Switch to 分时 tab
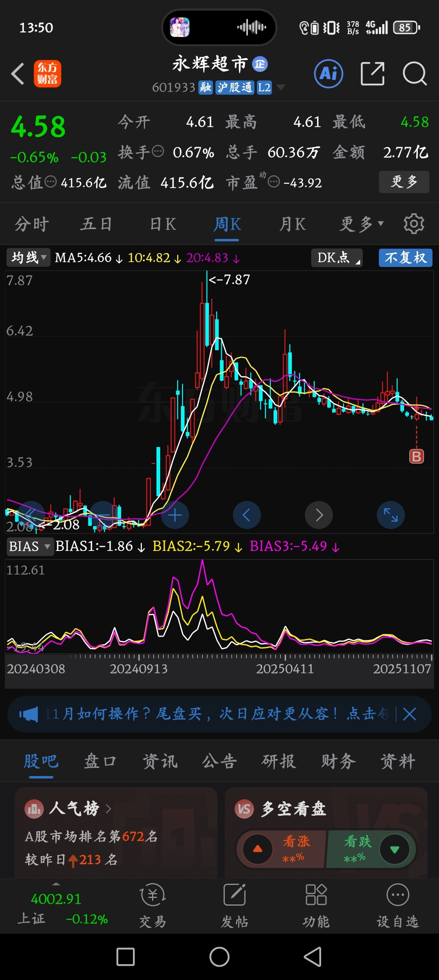Screen dimensions: 439x980 tap(32, 224)
